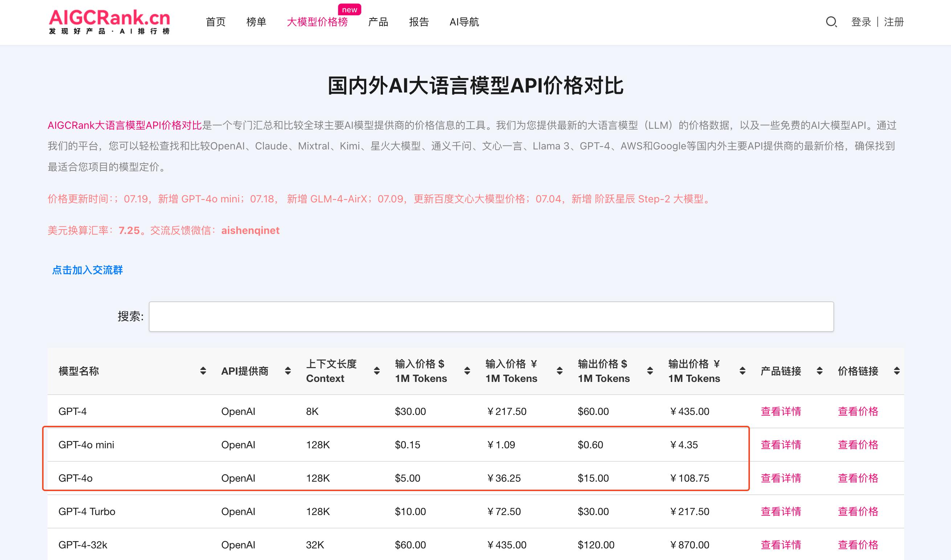The width and height of the screenshot is (951, 560).
Task: Sort by 价格链接 column arrows
Action: point(897,371)
